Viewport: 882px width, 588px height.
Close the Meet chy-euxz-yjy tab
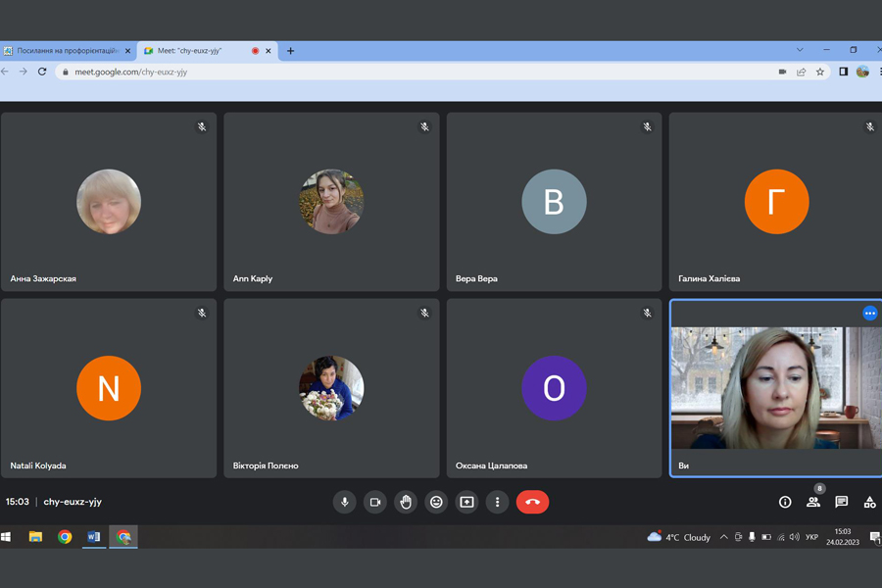coord(269,51)
